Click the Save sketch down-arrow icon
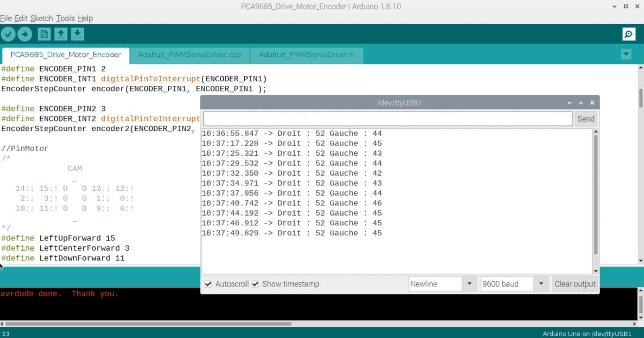The width and height of the screenshot is (644, 338). 77,34
